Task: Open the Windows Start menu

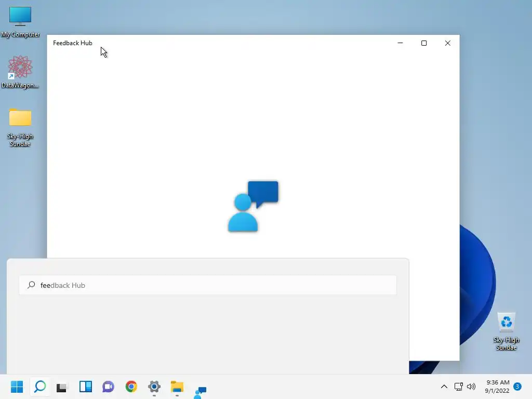Action: click(17, 387)
